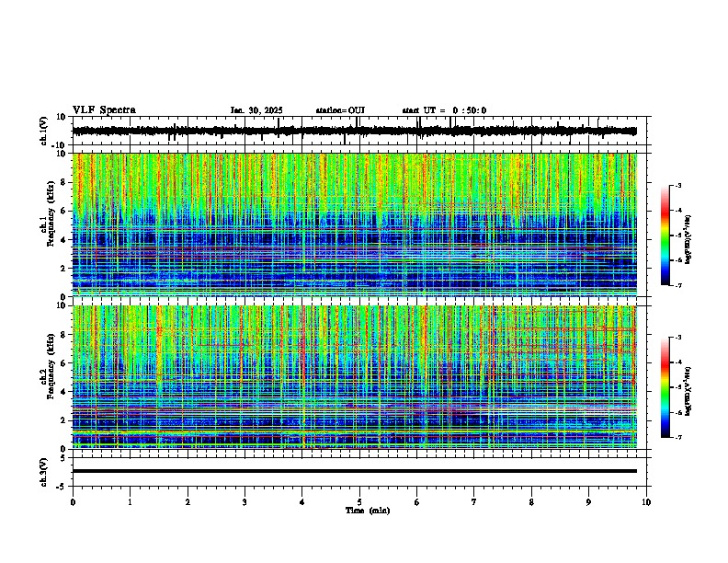Click the 'Time (min)' axis label
This screenshot has height=563, width=728.
368,511
